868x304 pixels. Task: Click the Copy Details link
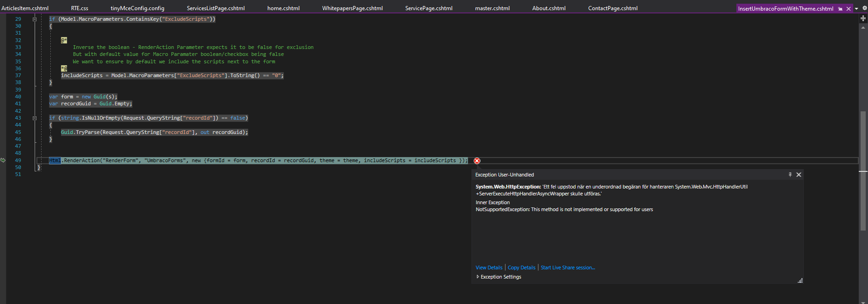(522, 268)
